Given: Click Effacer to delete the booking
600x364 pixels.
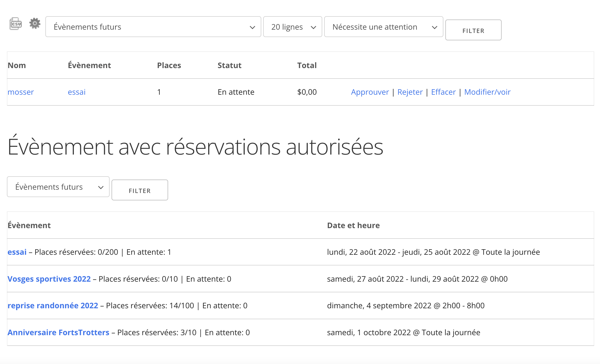Looking at the screenshot, I should tap(443, 92).
